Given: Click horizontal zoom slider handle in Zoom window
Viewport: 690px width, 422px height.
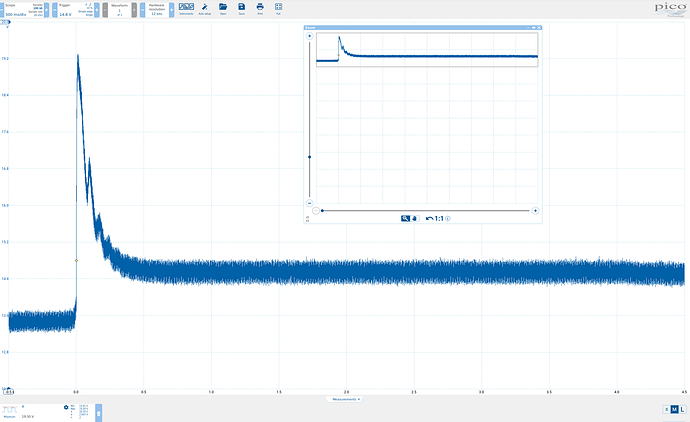Looking at the screenshot, I should point(323,211).
